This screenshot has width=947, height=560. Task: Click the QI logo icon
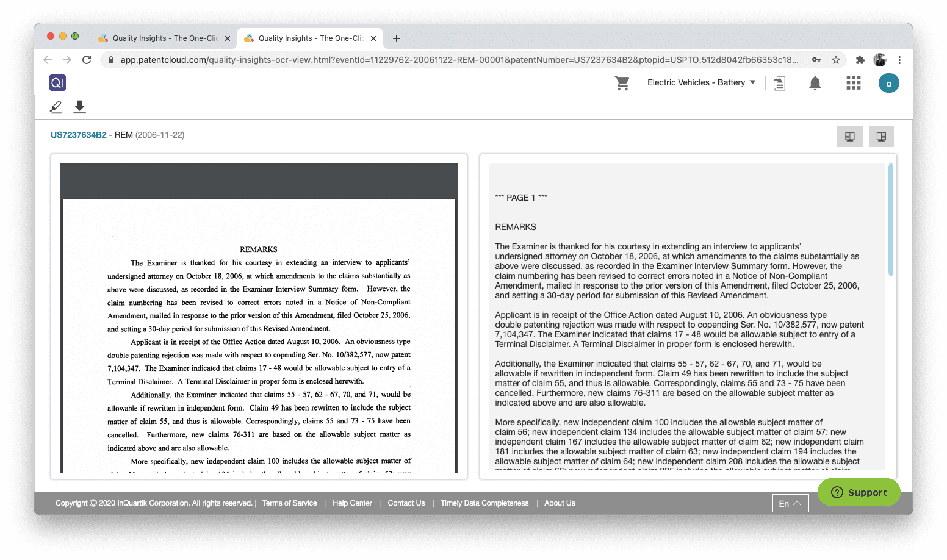57,83
